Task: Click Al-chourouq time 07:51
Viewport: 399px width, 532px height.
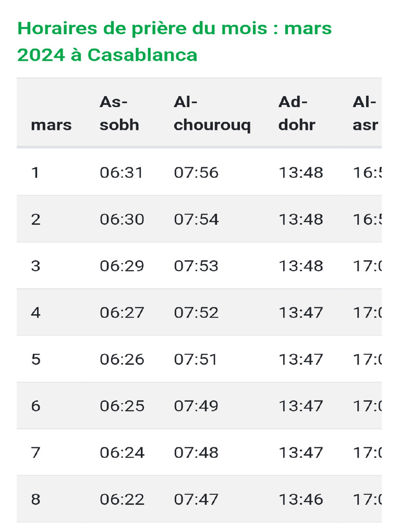Action: click(x=196, y=360)
